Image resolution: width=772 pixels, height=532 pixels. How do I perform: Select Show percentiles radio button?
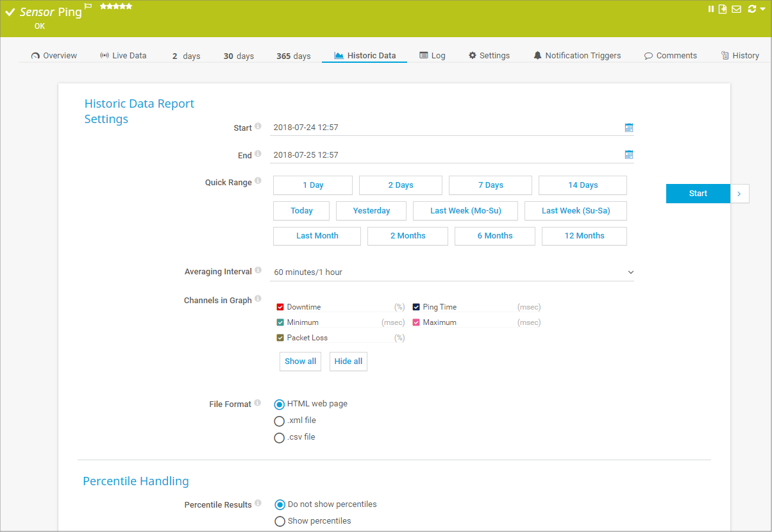click(280, 521)
